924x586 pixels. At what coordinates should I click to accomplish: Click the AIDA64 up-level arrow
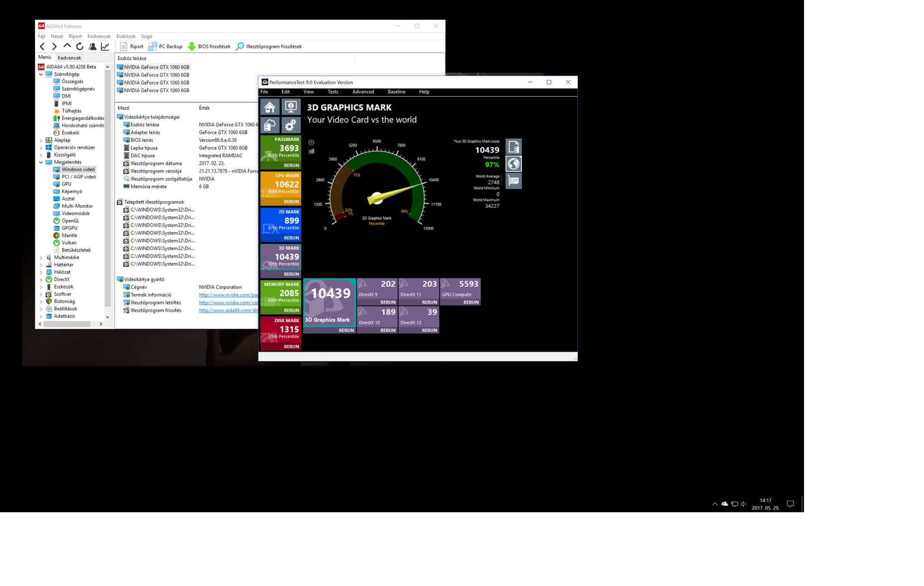tap(67, 46)
